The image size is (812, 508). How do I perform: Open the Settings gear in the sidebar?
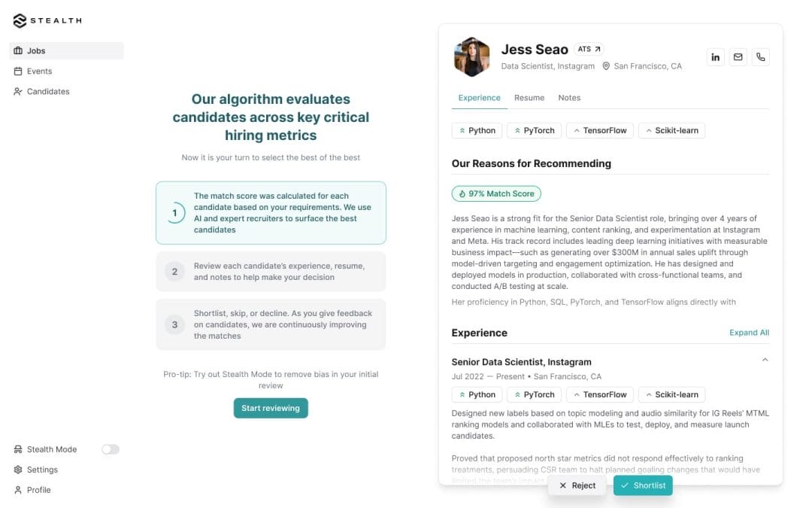17,469
